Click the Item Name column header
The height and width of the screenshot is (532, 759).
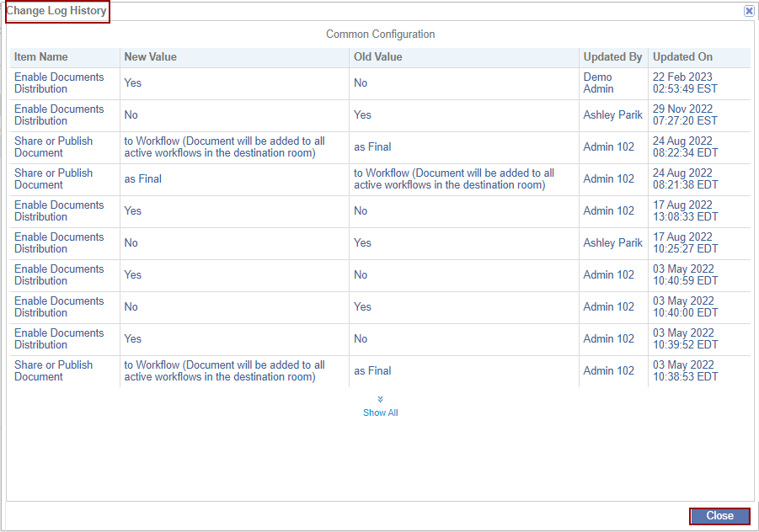(x=41, y=57)
